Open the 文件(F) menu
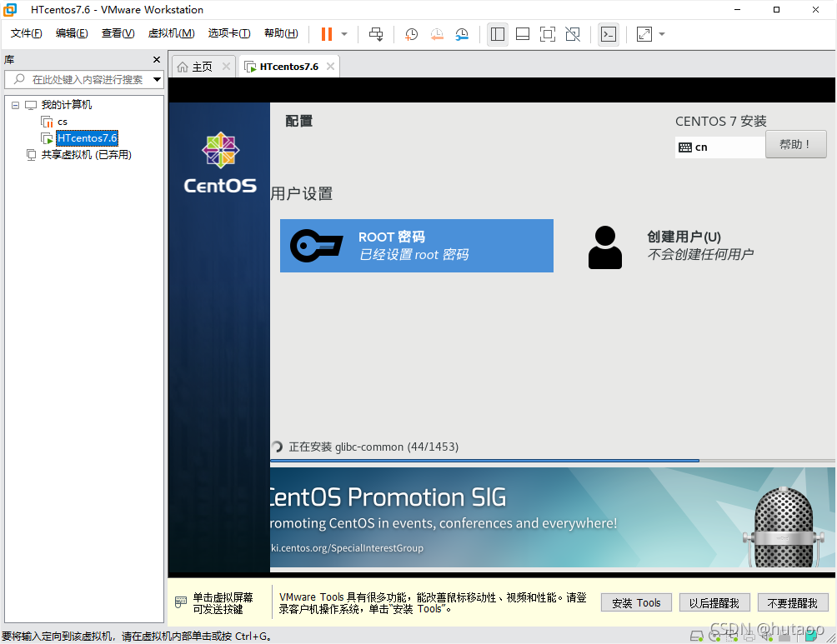The height and width of the screenshot is (644, 837). coord(26,33)
